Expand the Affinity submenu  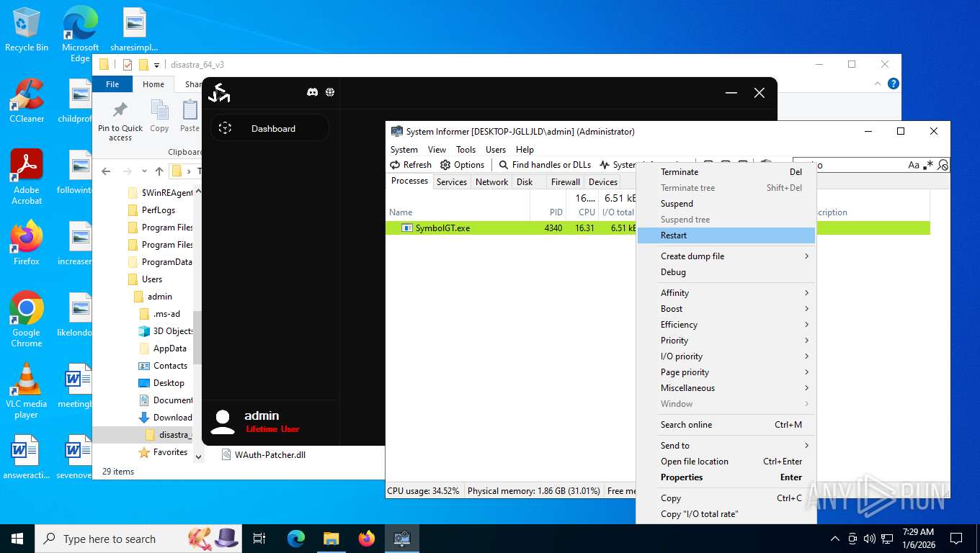pyautogui.click(x=726, y=293)
